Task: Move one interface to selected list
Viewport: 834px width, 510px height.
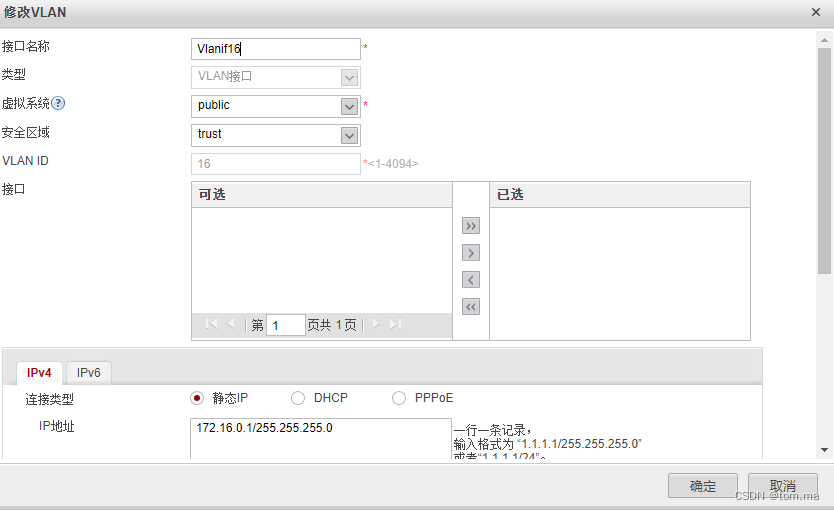Action: [x=471, y=253]
